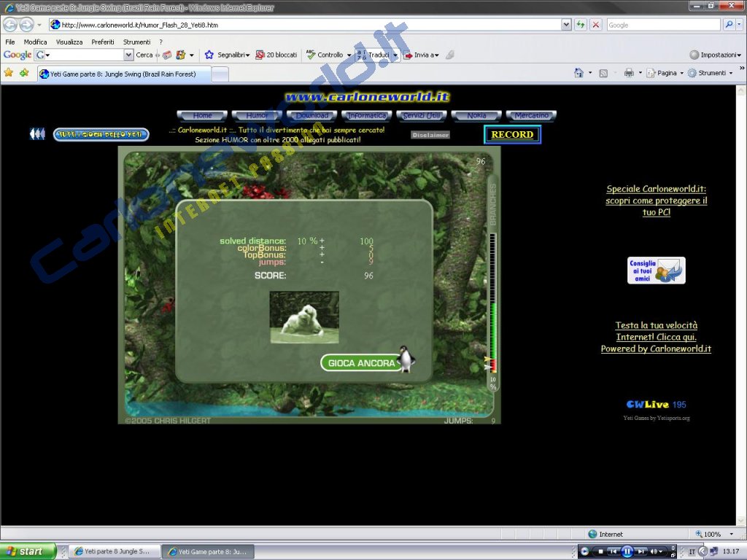
Task: Click the Humor navigation button
Action: pos(258,116)
